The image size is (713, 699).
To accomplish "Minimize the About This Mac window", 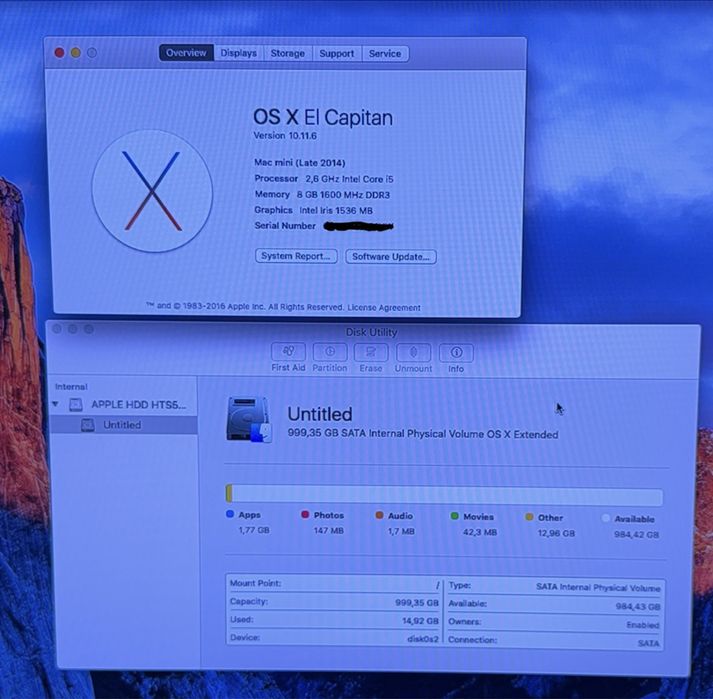I will pyautogui.click(x=75, y=53).
